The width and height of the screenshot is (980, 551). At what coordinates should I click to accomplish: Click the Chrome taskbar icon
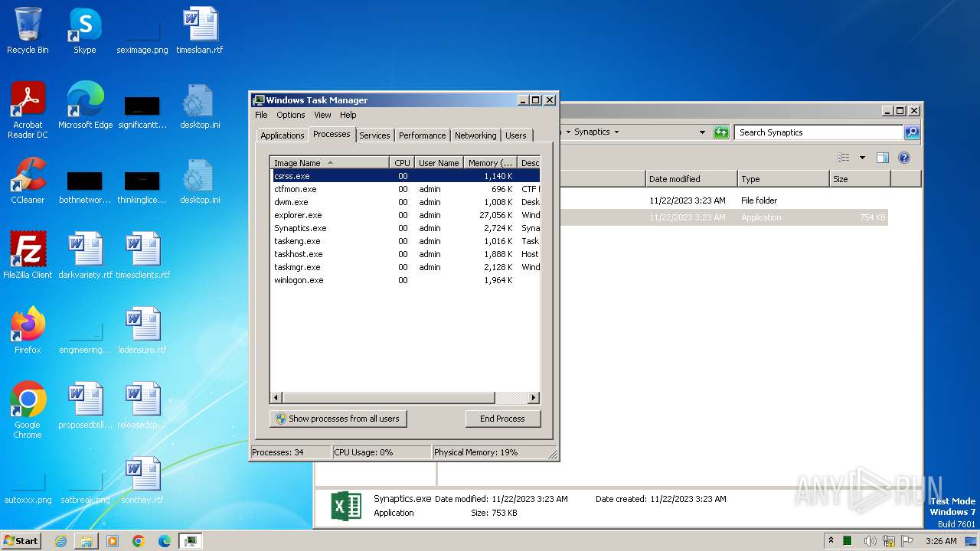click(139, 541)
